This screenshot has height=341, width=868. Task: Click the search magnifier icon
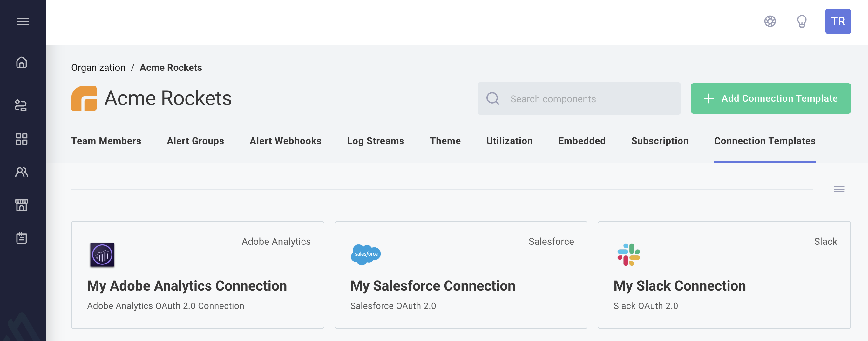click(493, 99)
